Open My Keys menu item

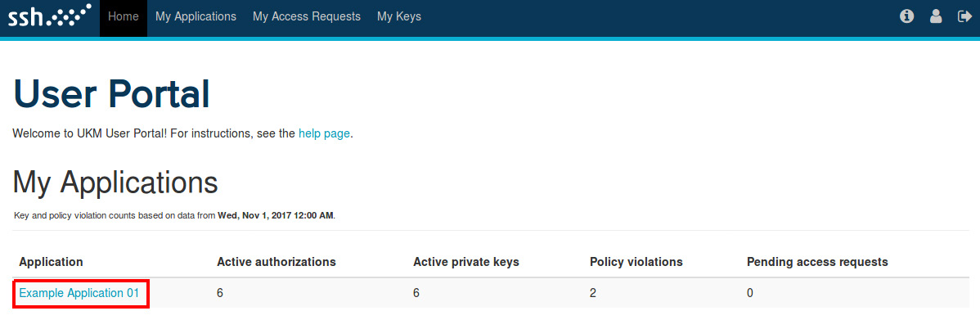[x=398, y=17]
